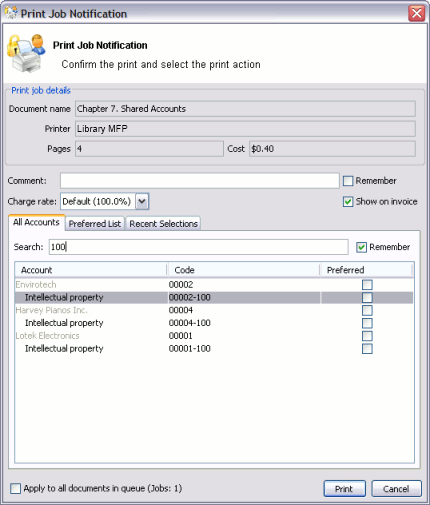This screenshot has height=505, width=430.
Task: Enable Apply to all documents in queue
Action: [15, 489]
